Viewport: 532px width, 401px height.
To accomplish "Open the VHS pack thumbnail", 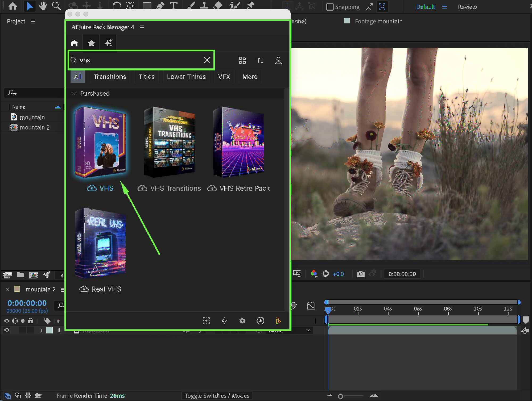I will pyautogui.click(x=100, y=142).
